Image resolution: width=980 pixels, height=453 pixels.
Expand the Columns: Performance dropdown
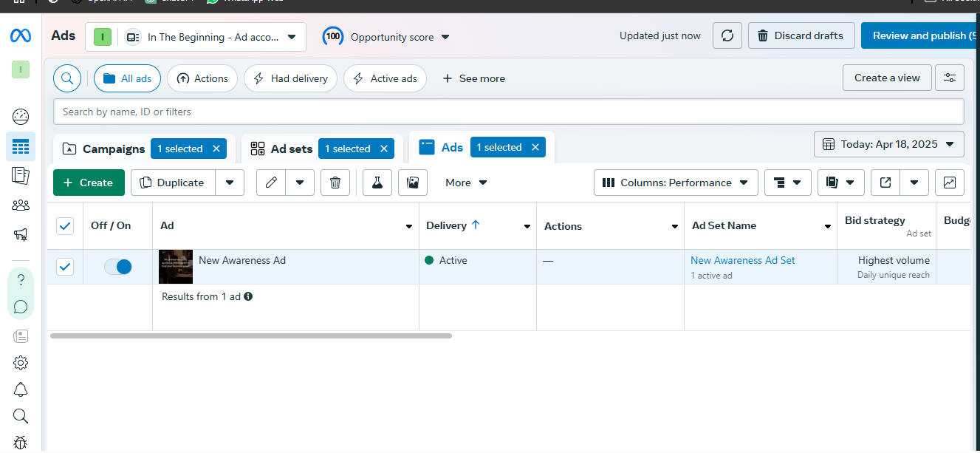(676, 183)
